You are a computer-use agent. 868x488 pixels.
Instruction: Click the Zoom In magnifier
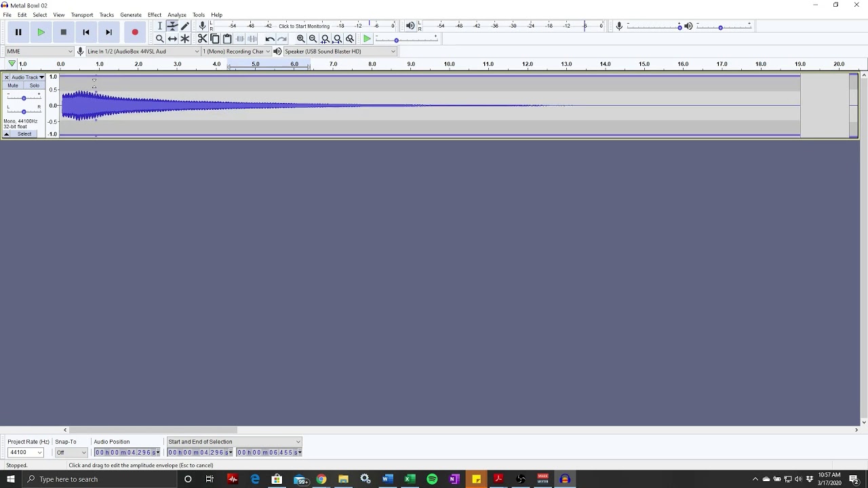pyautogui.click(x=300, y=39)
